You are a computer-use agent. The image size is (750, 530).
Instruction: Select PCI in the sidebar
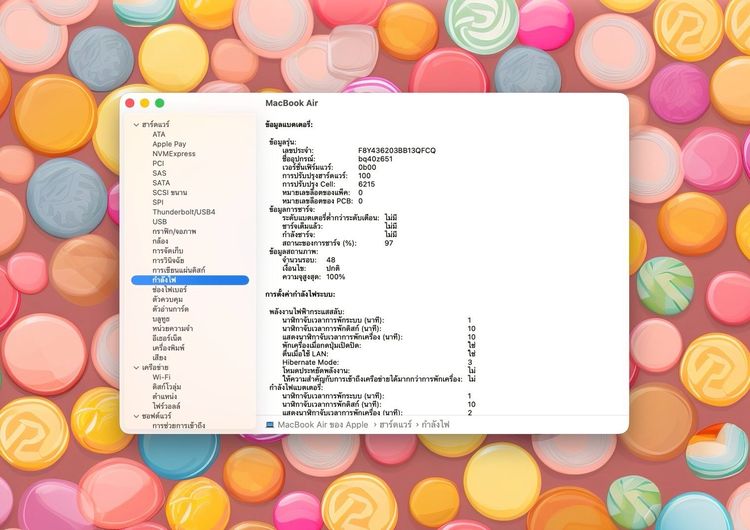tap(158, 164)
